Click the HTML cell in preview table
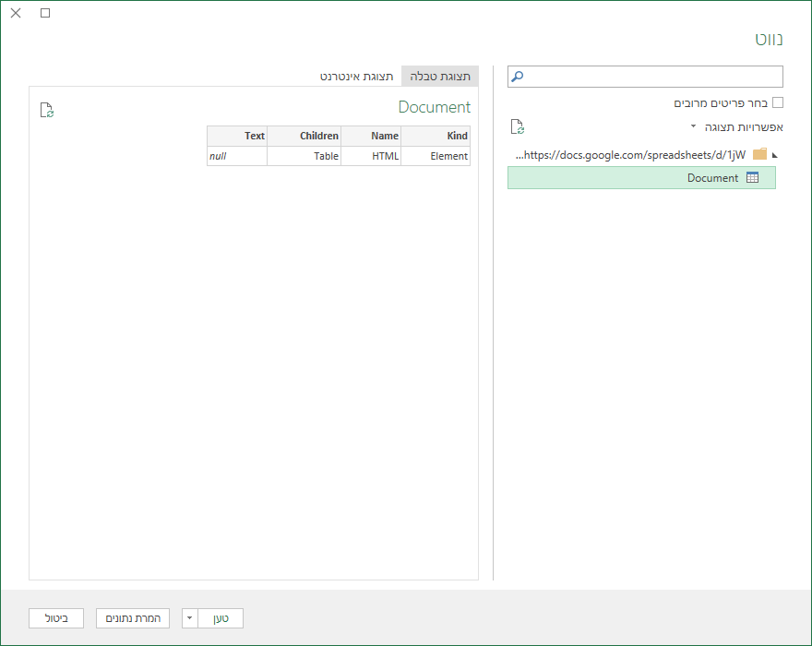Screen dimensions: 812x646 pyautogui.click(x=371, y=156)
